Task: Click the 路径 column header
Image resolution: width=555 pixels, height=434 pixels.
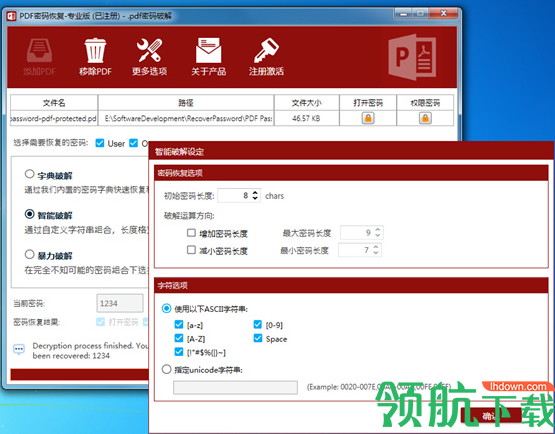Action: [186, 103]
